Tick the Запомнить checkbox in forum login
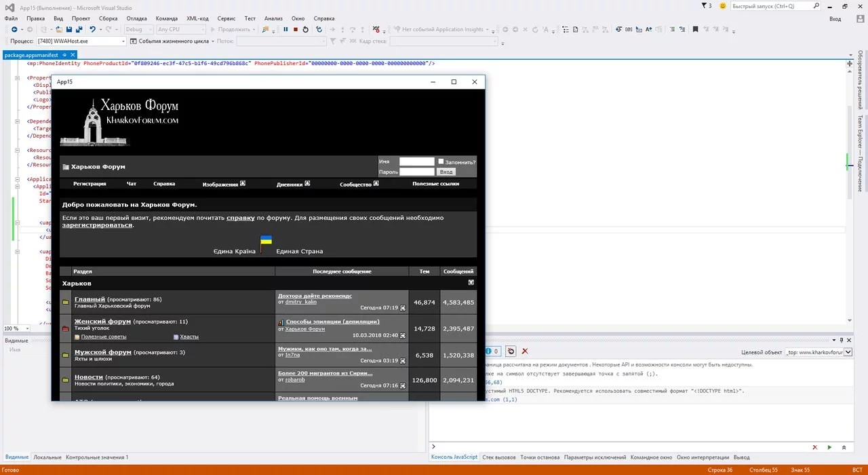This screenshot has width=868, height=475. coord(441,161)
